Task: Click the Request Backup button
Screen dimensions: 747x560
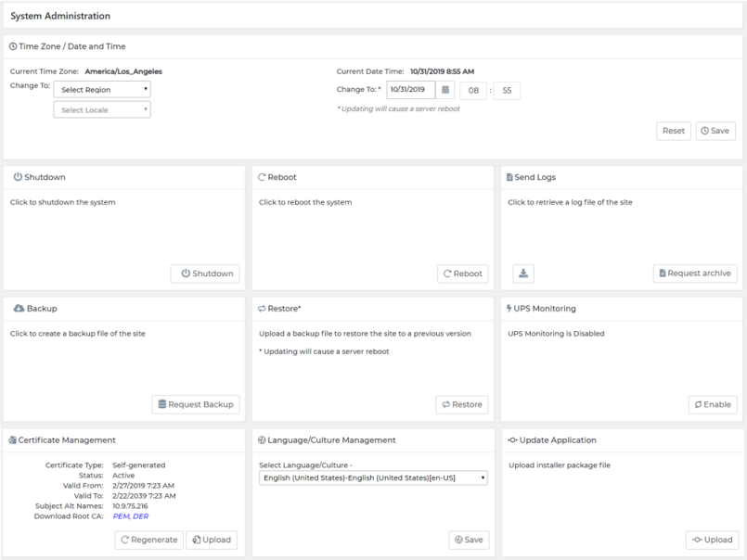Action: [196, 404]
